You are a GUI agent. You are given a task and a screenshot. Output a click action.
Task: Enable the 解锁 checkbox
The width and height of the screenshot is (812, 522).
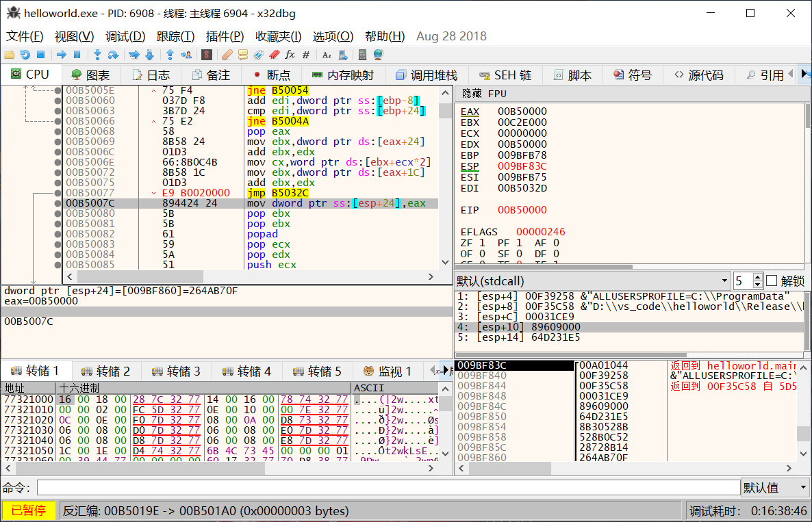click(x=772, y=281)
